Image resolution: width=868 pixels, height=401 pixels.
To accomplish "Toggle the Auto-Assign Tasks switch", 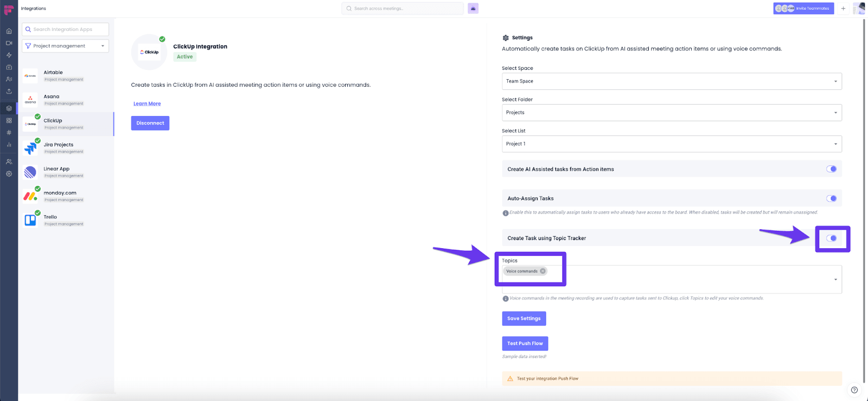I will tap(831, 198).
